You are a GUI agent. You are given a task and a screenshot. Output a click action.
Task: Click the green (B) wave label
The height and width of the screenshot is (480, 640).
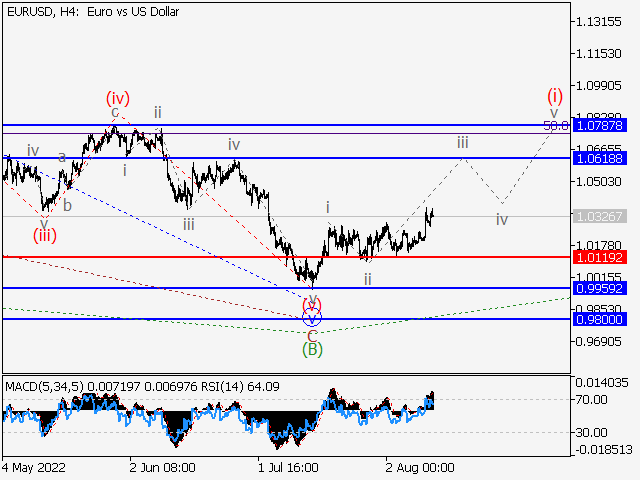point(312,350)
